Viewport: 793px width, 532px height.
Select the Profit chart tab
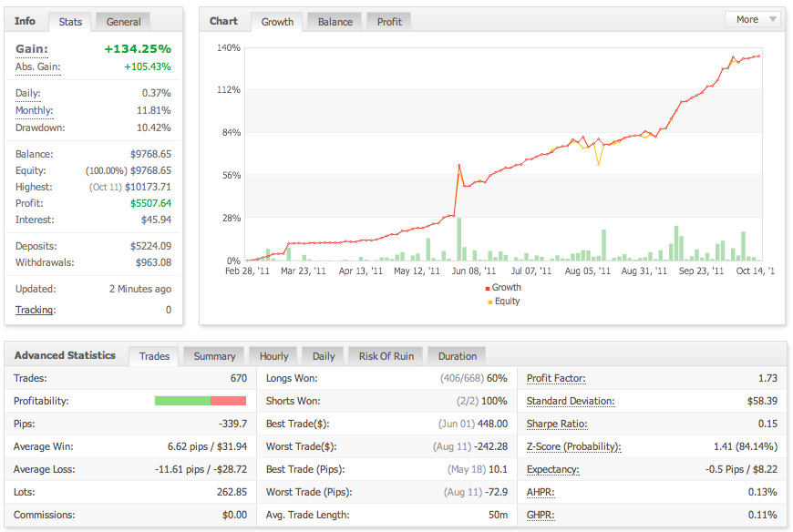pyautogui.click(x=389, y=22)
